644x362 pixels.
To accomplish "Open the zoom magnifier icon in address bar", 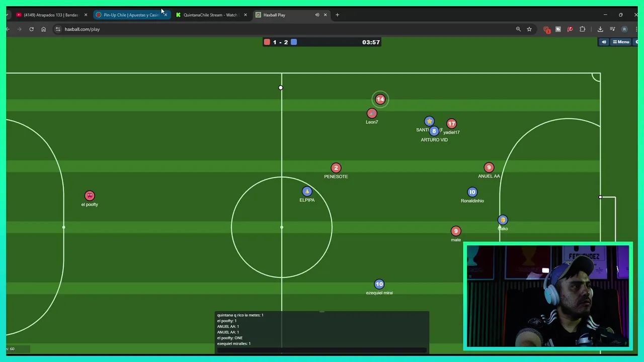I will [x=518, y=29].
